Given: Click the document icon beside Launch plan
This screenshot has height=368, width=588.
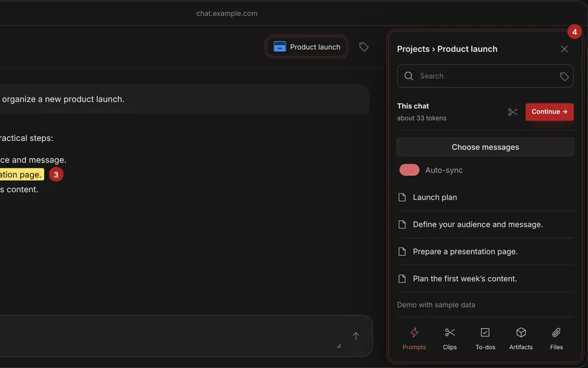Looking at the screenshot, I should (402, 198).
